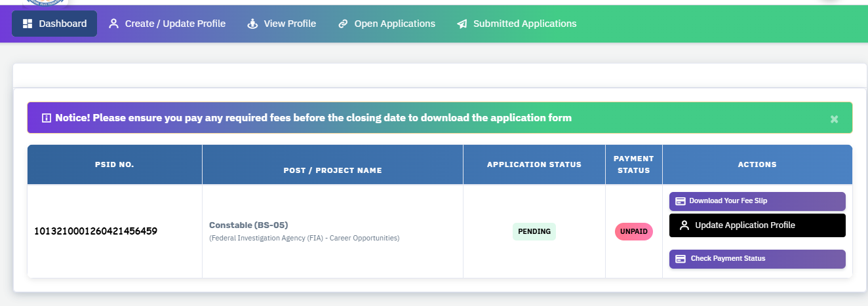This screenshot has height=306, width=868.
Task: Dismiss the fee notice banner
Action: 834,119
